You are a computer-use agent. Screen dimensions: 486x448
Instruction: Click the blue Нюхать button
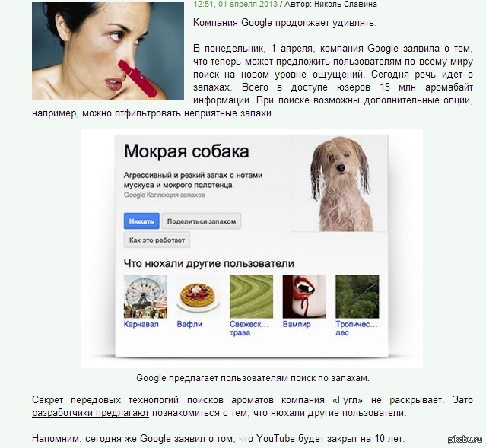[141, 221]
